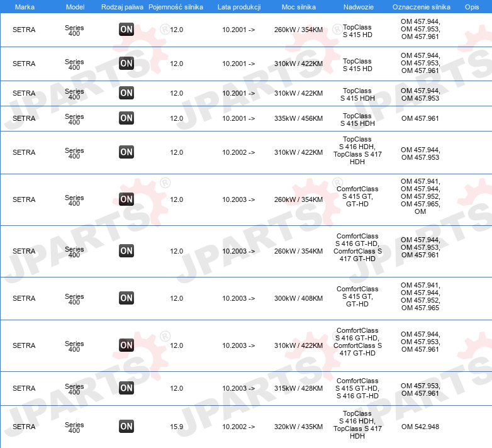Click the engine codes cell in the 300kW / 408KM row
Screen dimensions: 492x448
click(420, 296)
